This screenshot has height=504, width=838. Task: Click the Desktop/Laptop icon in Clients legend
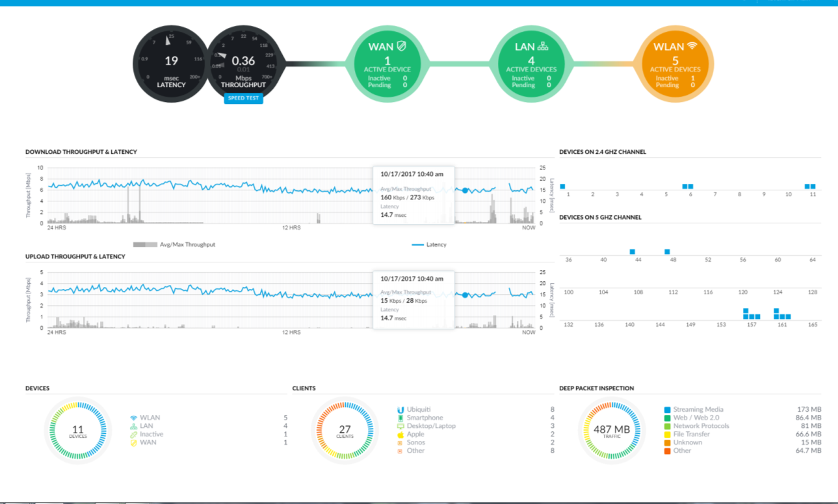400,427
